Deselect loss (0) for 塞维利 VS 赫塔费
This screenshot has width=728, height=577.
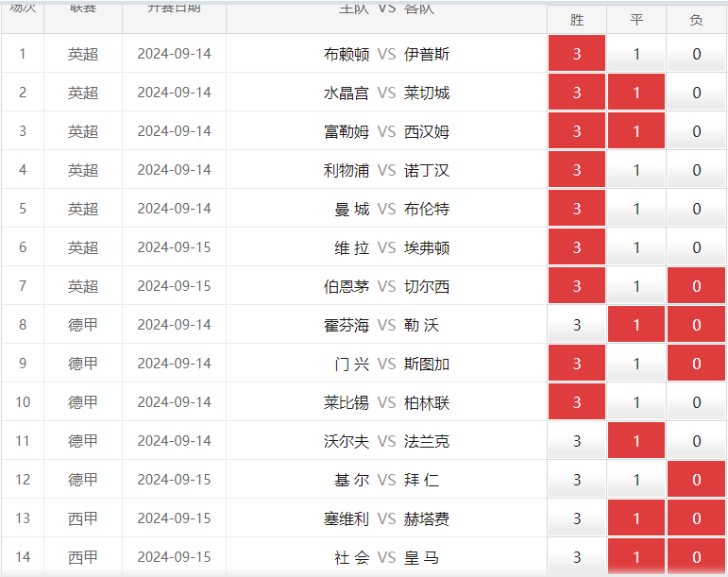[x=697, y=518]
